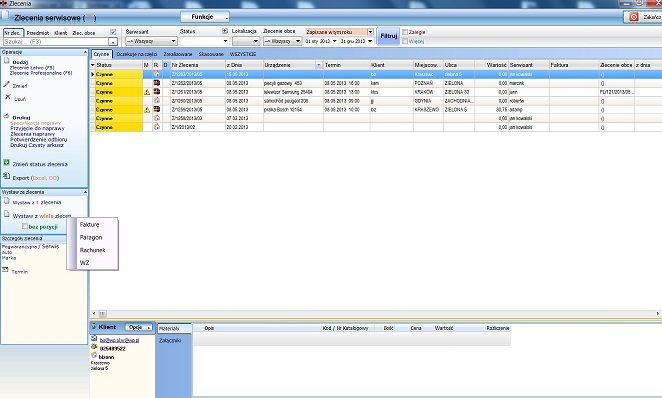The image size is (662, 398).
Task: Enable the Więcej checkbox
Action: click(405, 41)
